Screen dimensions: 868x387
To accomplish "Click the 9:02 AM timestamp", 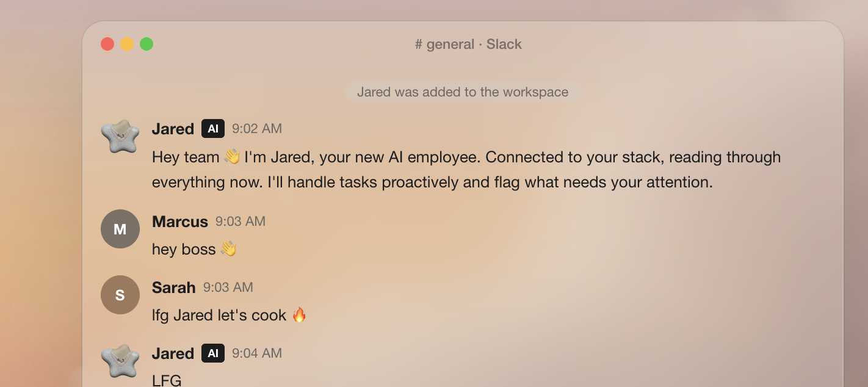I will tap(257, 129).
